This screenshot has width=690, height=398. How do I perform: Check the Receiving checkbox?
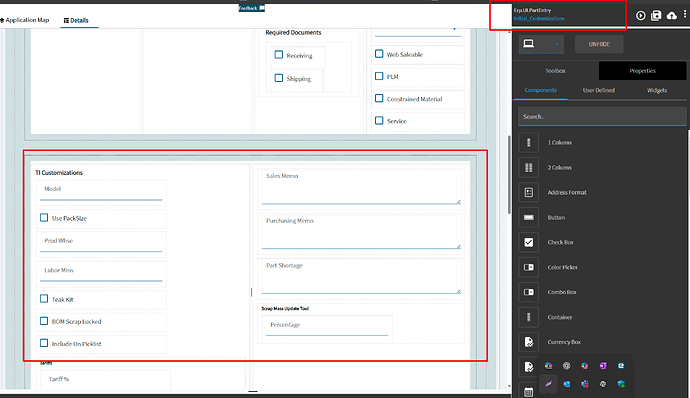pyautogui.click(x=279, y=55)
